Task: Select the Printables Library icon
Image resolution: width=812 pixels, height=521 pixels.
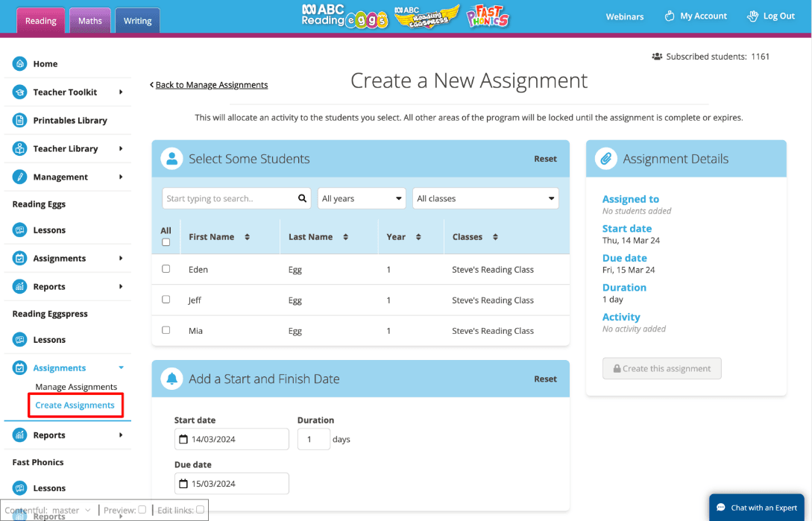Action: (x=21, y=120)
